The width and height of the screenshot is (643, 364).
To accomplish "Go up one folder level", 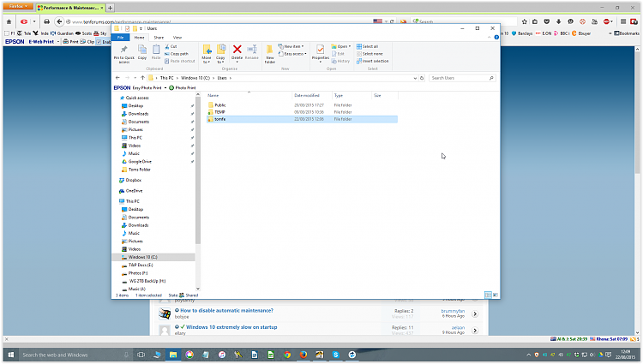I will coord(142,78).
